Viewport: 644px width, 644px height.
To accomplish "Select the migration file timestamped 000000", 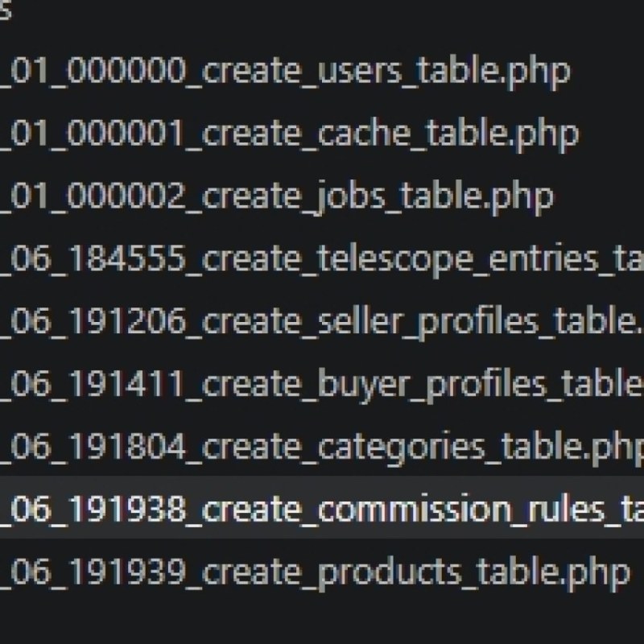I will 286,70.
